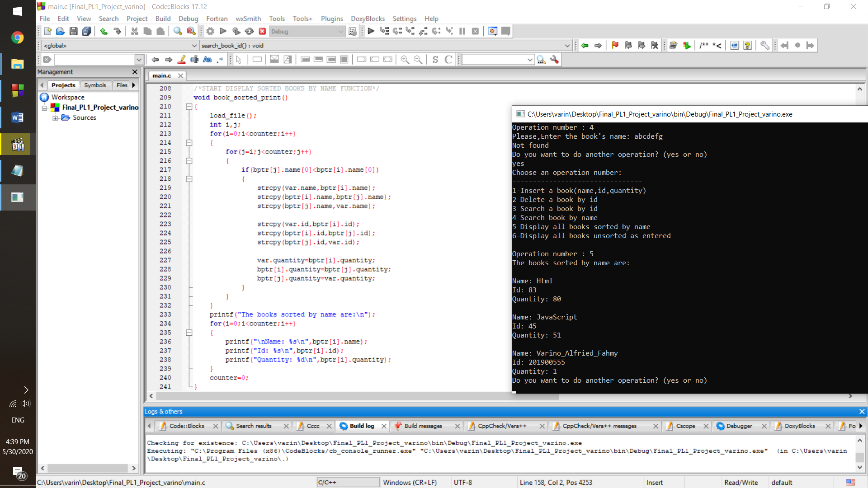Screen dimensions: 868x488
Task: Click the Find magnifier icon
Action: click(178, 31)
